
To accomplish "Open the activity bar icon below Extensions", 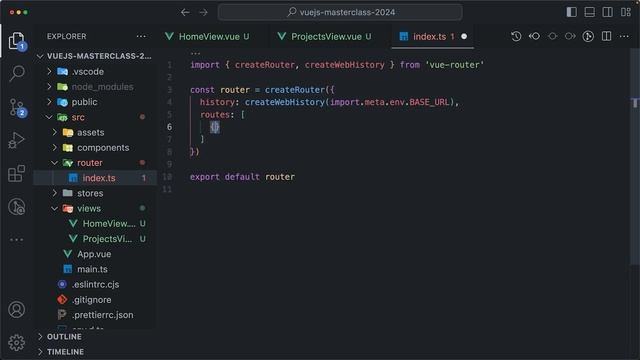I will [x=16, y=207].
